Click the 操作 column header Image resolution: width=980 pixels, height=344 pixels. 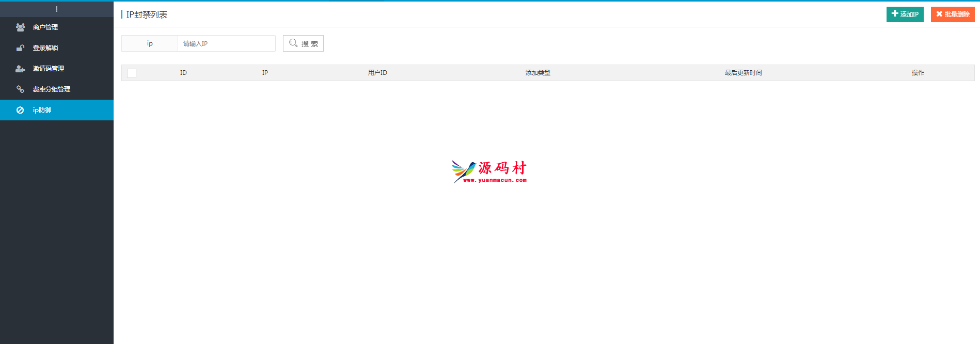pyautogui.click(x=918, y=73)
